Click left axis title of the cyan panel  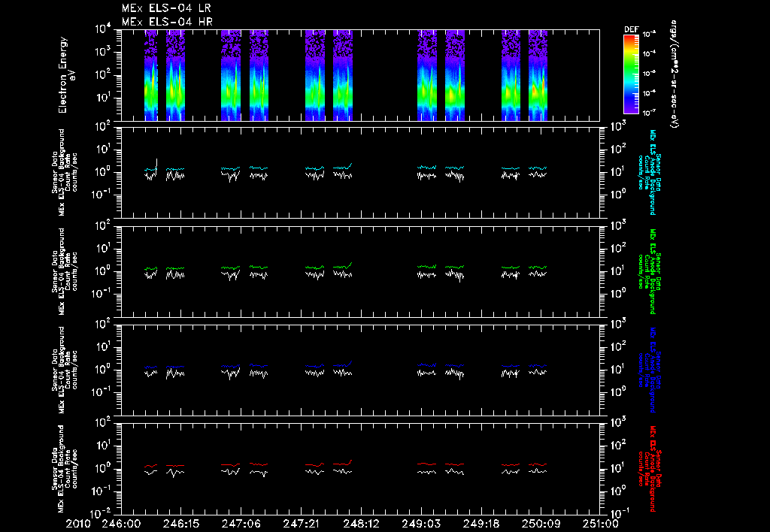pos(65,172)
